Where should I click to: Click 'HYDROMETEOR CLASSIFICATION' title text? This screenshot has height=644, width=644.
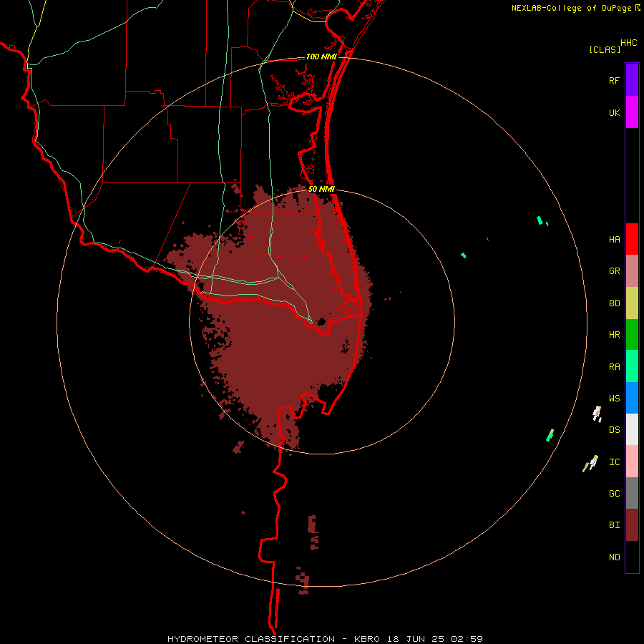click(251, 639)
